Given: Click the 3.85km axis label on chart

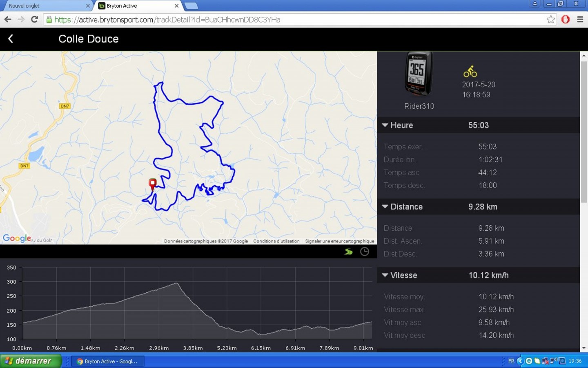Looking at the screenshot, I should pyautogui.click(x=193, y=348).
